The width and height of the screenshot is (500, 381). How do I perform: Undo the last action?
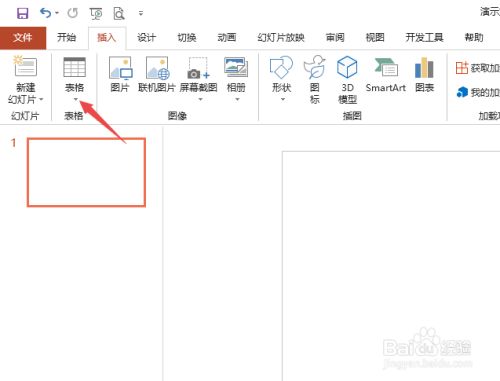(x=45, y=13)
